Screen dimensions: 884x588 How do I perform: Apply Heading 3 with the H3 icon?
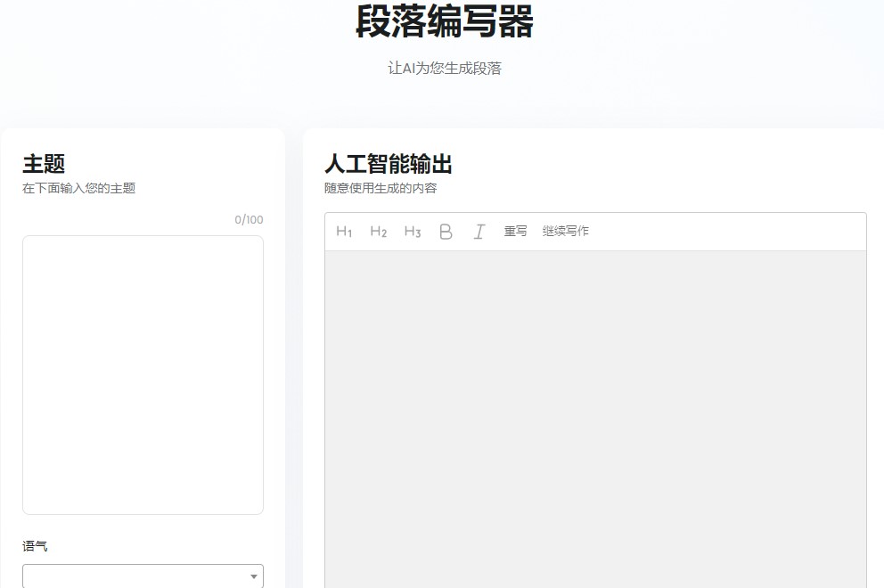(x=411, y=231)
